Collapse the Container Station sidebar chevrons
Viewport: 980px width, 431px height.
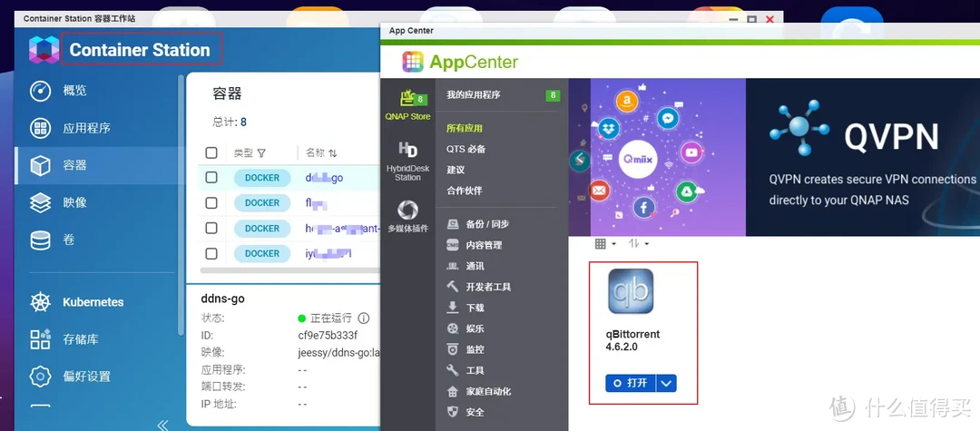point(162,426)
